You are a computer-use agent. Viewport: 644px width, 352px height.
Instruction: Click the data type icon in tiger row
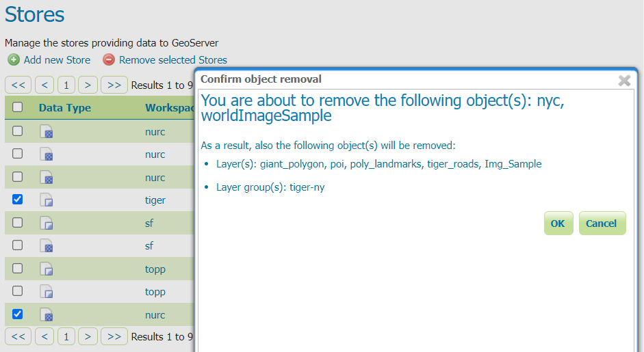[47, 200]
